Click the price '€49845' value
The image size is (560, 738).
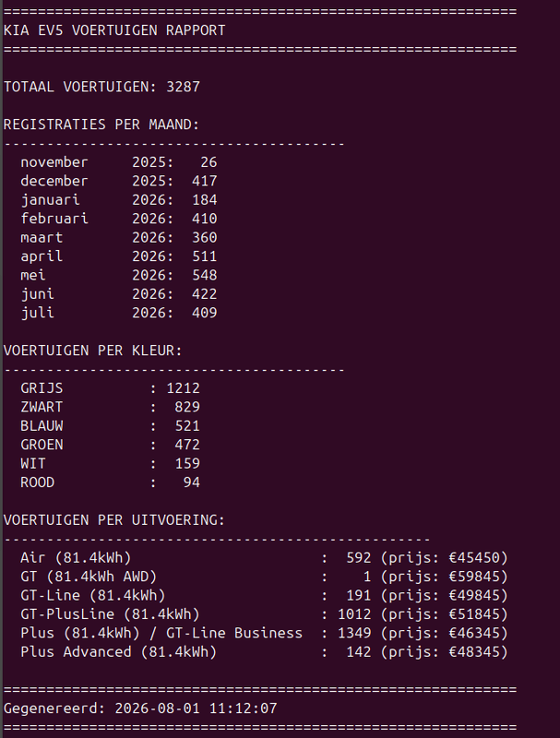[x=474, y=595]
